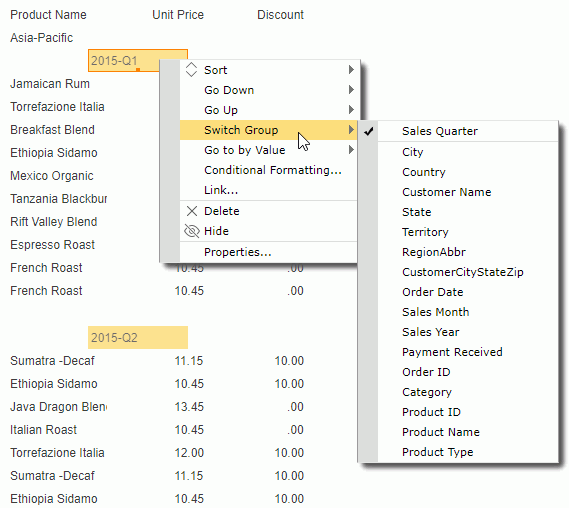
Task: Switch group to Product ID
Action: pyautogui.click(x=468, y=412)
